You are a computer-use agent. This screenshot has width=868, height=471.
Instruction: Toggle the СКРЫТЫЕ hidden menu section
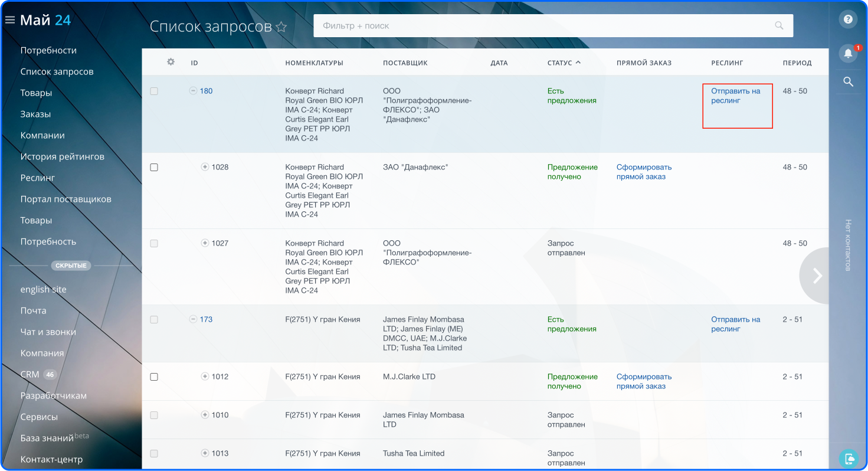pos(71,266)
